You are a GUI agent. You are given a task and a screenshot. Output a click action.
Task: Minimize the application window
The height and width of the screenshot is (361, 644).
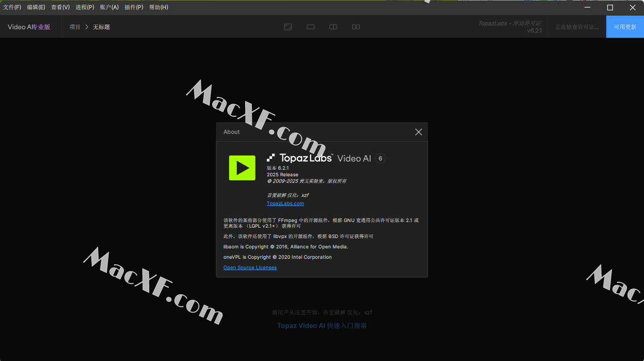coord(587,7)
